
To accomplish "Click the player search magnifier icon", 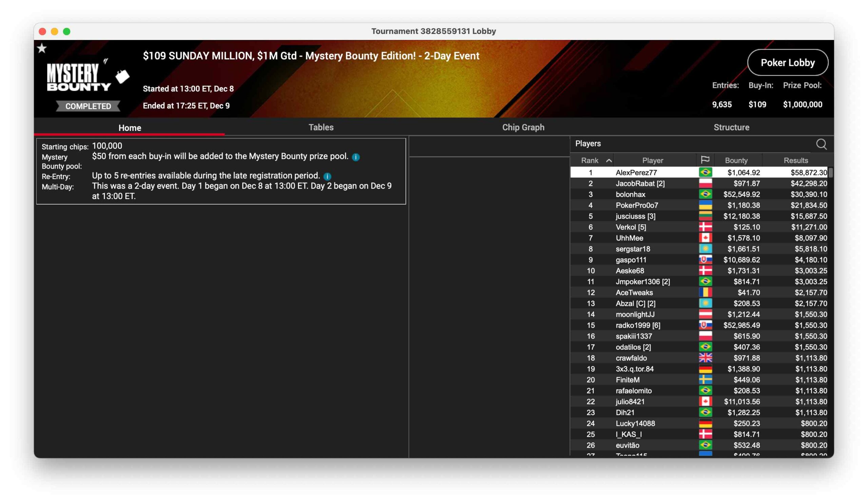I will point(821,144).
